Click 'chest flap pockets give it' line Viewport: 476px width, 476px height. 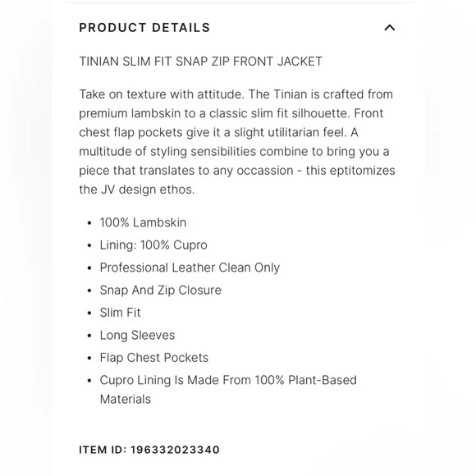click(218, 133)
